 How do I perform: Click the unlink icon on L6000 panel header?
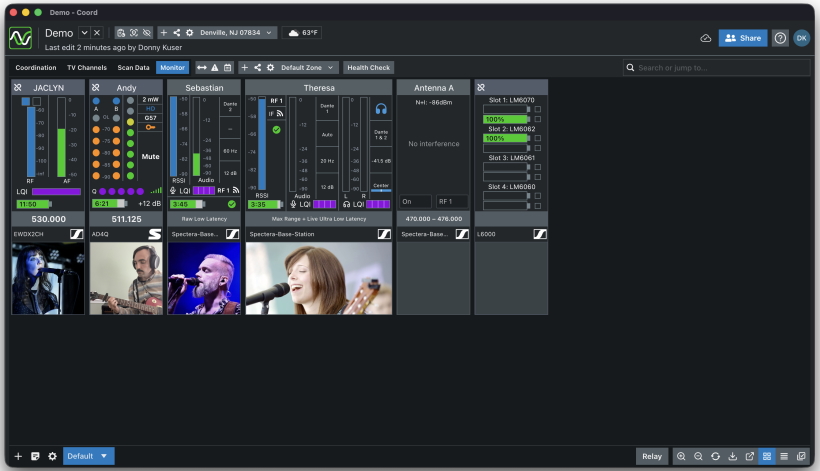coord(481,87)
